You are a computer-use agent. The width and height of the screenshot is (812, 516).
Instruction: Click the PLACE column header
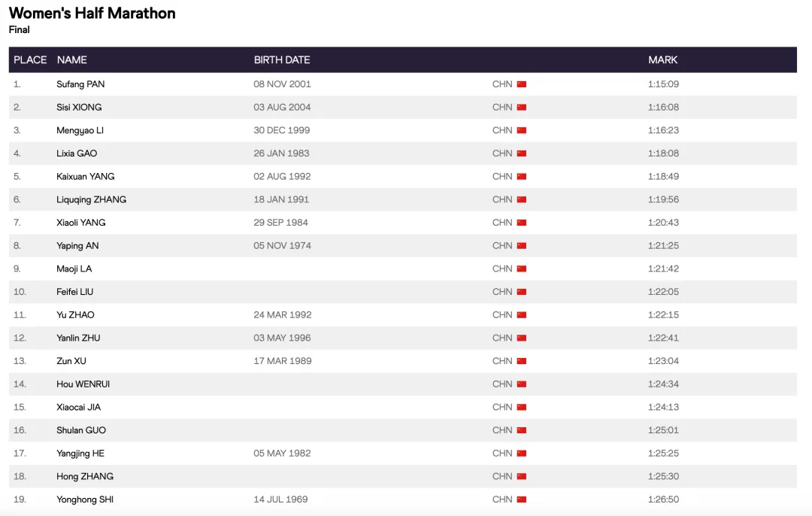click(30, 60)
